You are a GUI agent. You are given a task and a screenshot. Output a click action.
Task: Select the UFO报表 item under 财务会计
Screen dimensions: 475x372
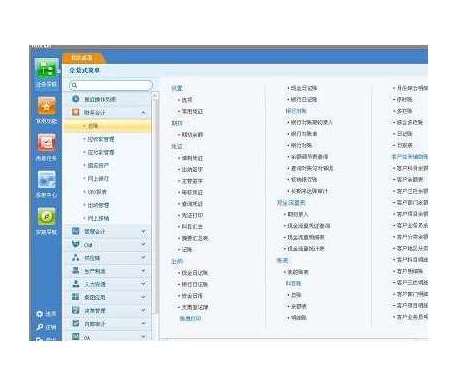point(97,192)
